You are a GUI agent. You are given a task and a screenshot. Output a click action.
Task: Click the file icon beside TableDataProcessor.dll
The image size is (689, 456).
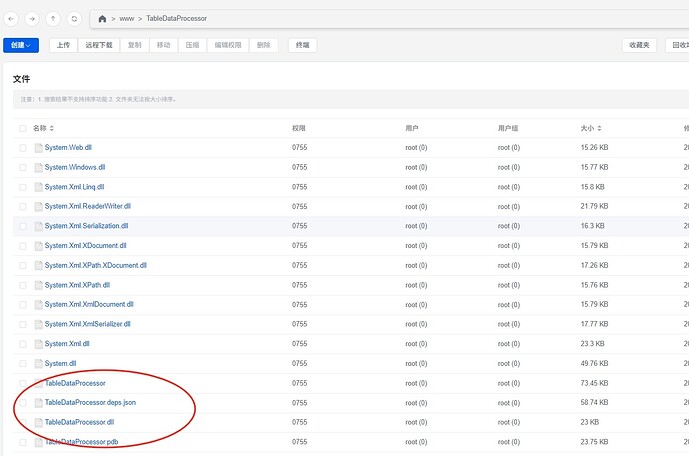(x=39, y=423)
